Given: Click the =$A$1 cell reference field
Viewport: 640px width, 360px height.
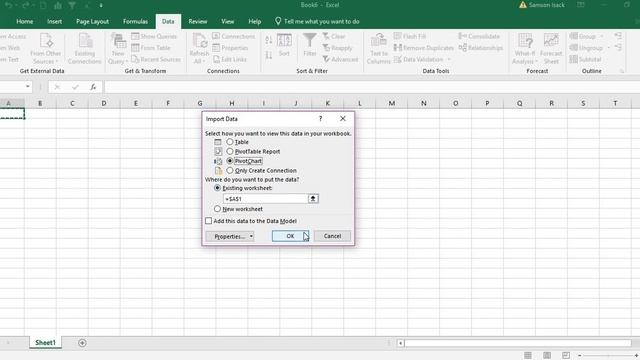Looking at the screenshot, I should tap(265, 199).
